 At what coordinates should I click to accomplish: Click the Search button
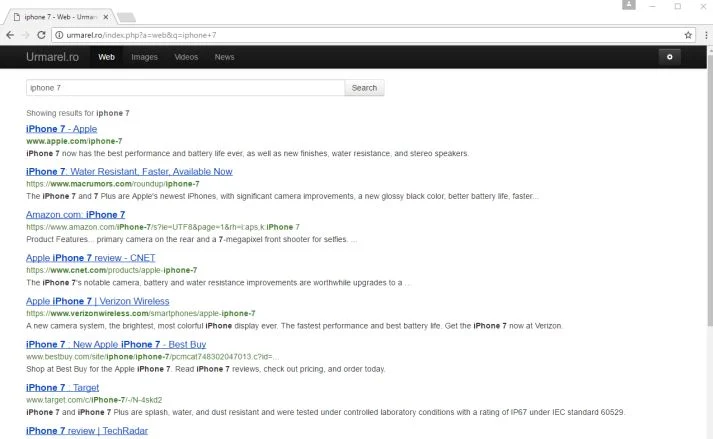point(364,88)
